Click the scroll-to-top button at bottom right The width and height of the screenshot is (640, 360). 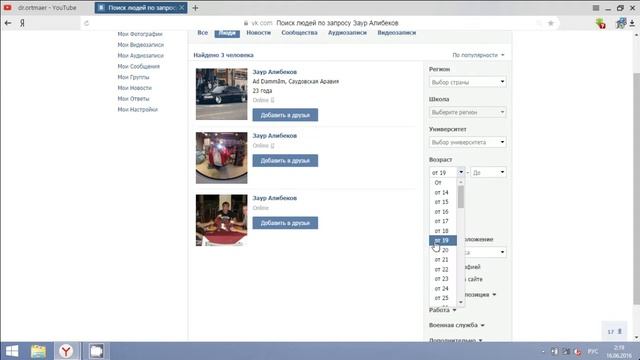click(614, 331)
